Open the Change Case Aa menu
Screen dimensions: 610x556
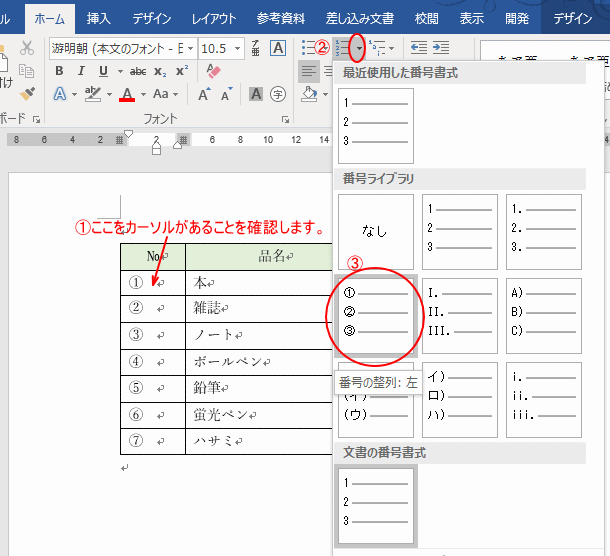click(165, 94)
